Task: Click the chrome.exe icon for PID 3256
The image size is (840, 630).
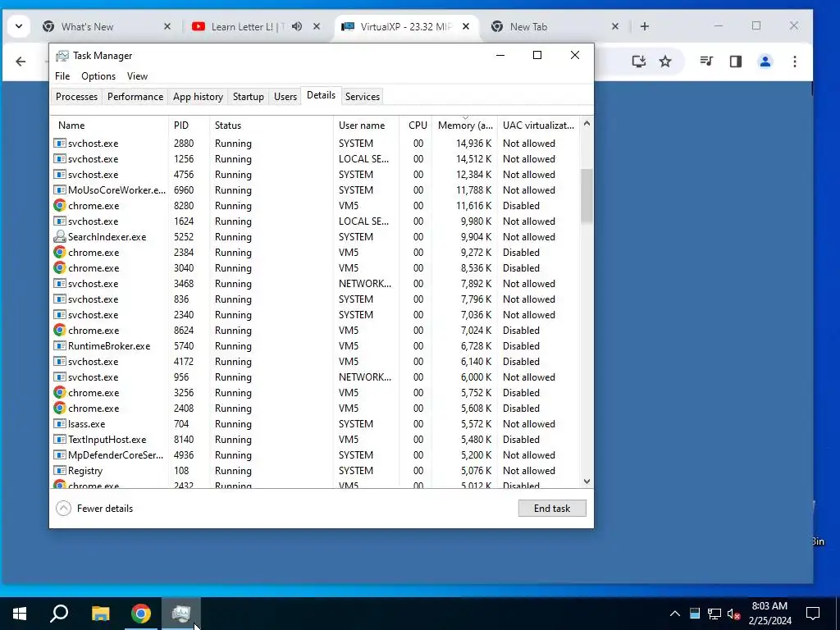Action: coord(59,393)
